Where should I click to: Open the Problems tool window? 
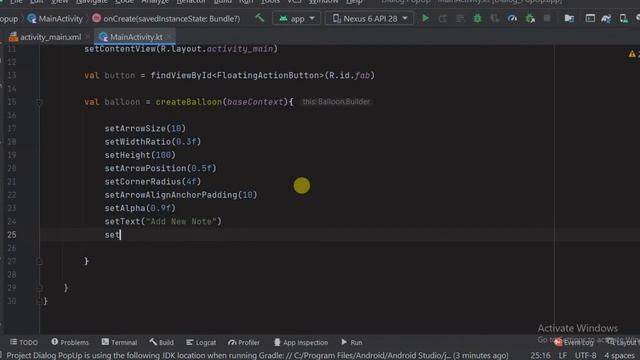click(70, 342)
